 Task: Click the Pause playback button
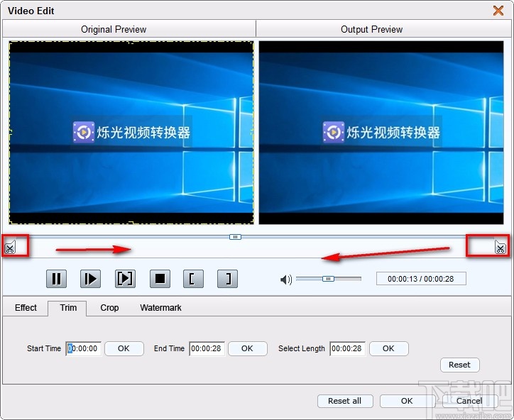click(x=56, y=279)
